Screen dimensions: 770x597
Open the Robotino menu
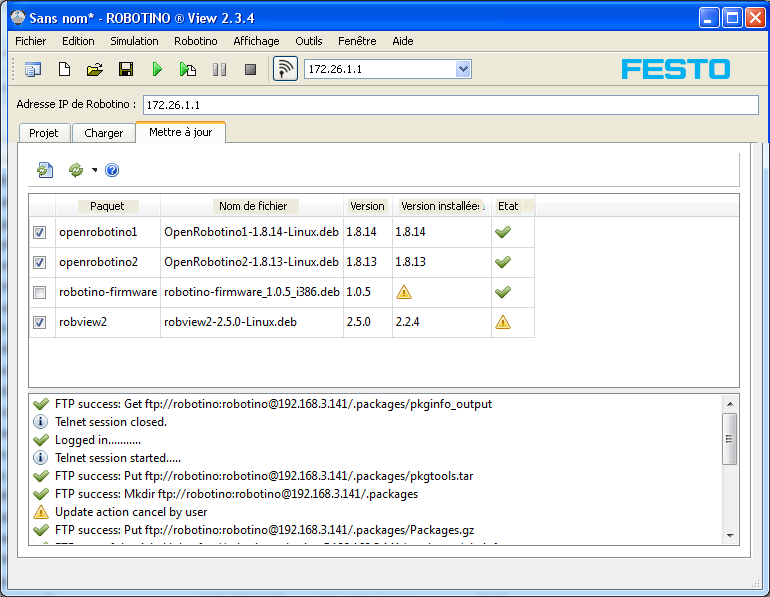point(195,41)
